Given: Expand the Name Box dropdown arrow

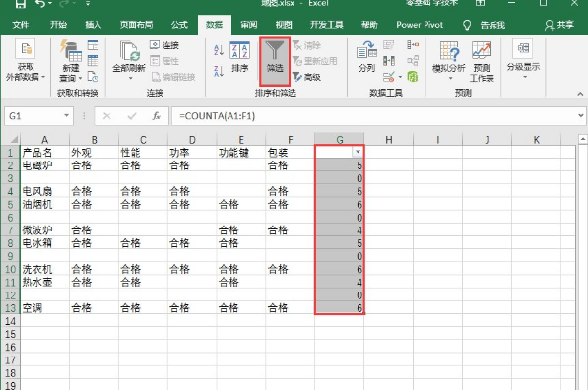Looking at the screenshot, I should 66,115.
